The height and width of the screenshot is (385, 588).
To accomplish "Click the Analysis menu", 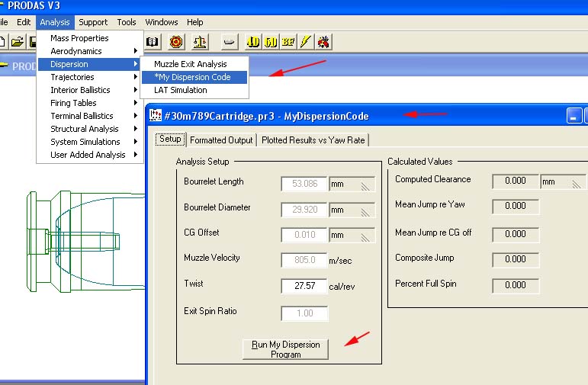I will [55, 23].
